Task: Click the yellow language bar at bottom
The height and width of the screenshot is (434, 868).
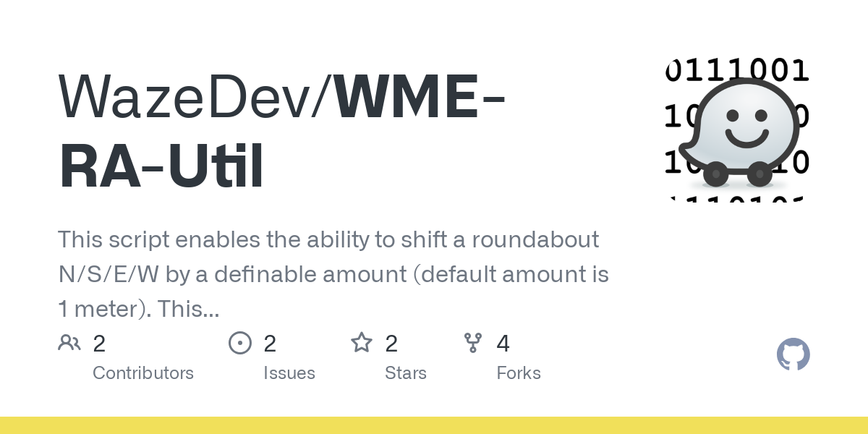Action: [434, 425]
